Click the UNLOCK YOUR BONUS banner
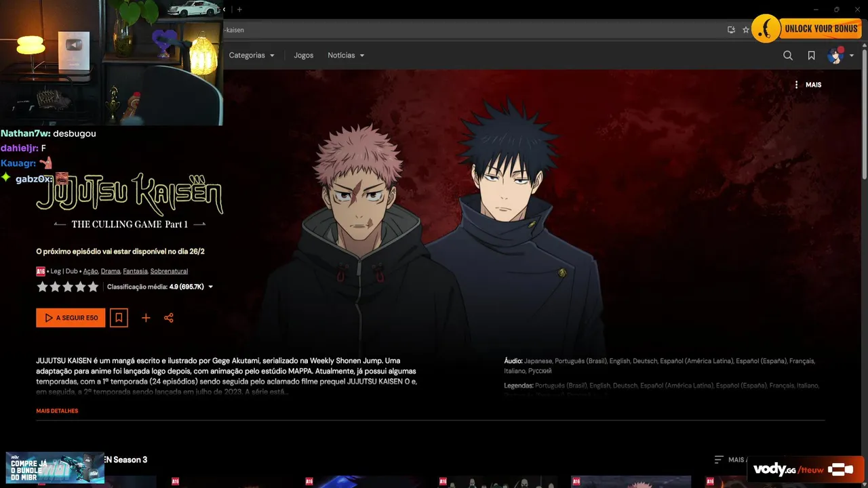868x488 pixels. click(806, 28)
